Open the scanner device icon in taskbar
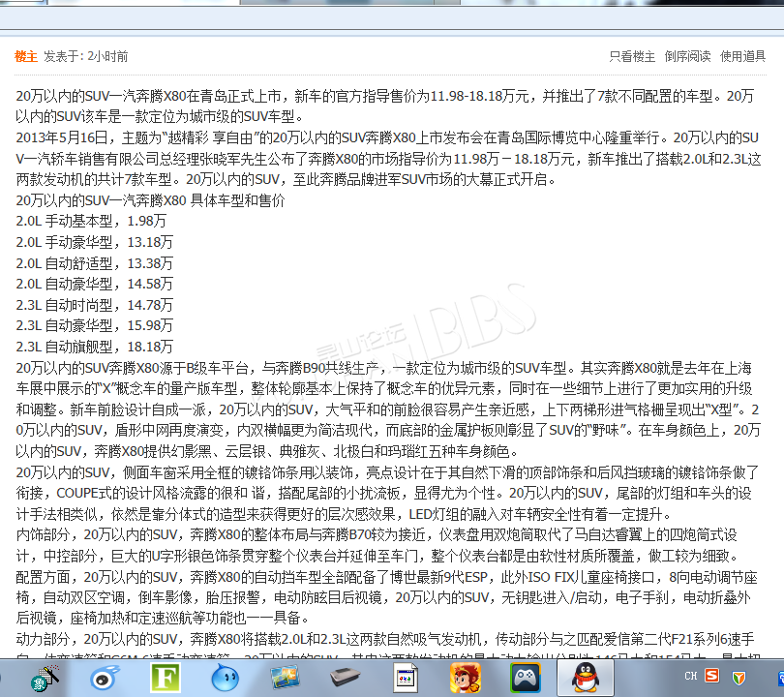This screenshot has height=697, width=784. [x=345, y=678]
